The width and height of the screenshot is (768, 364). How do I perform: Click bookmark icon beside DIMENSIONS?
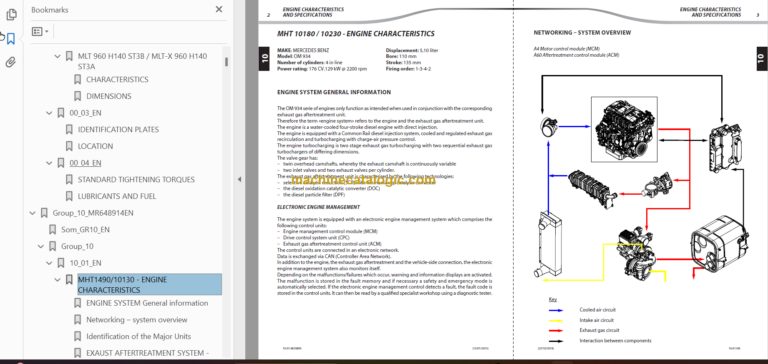click(77, 96)
